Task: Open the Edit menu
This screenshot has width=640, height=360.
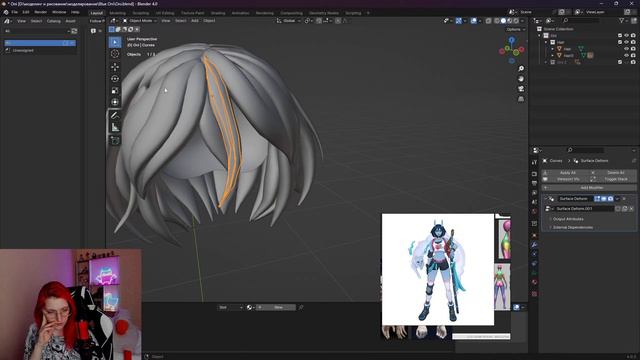Action: [x=25, y=12]
